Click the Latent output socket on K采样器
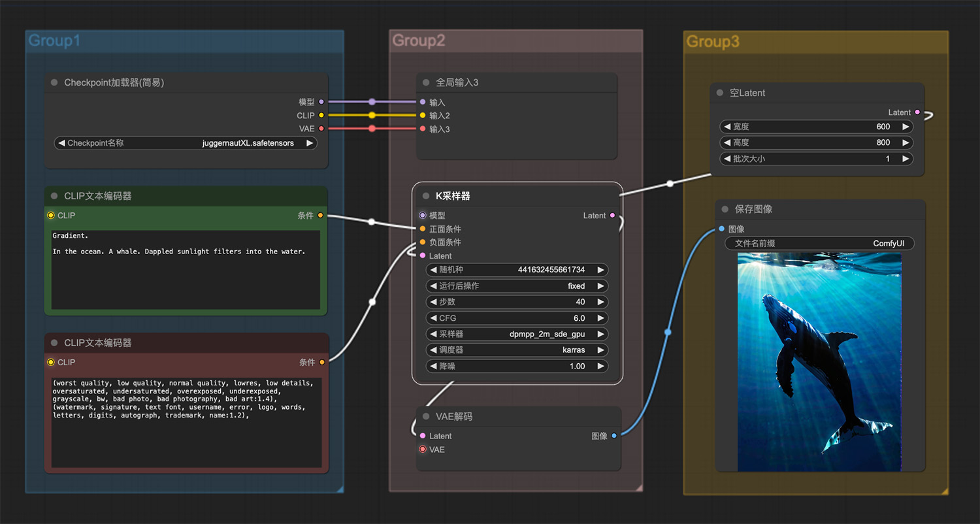Image resolution: width=980 pixels, height=524 pixels. (x=612, y=215)
